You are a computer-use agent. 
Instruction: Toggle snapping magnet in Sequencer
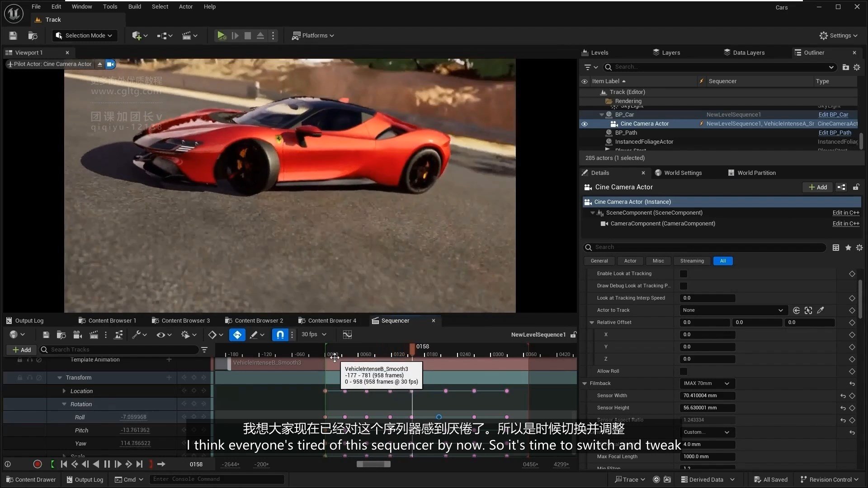pyautogui.click(x=280, y=335)
